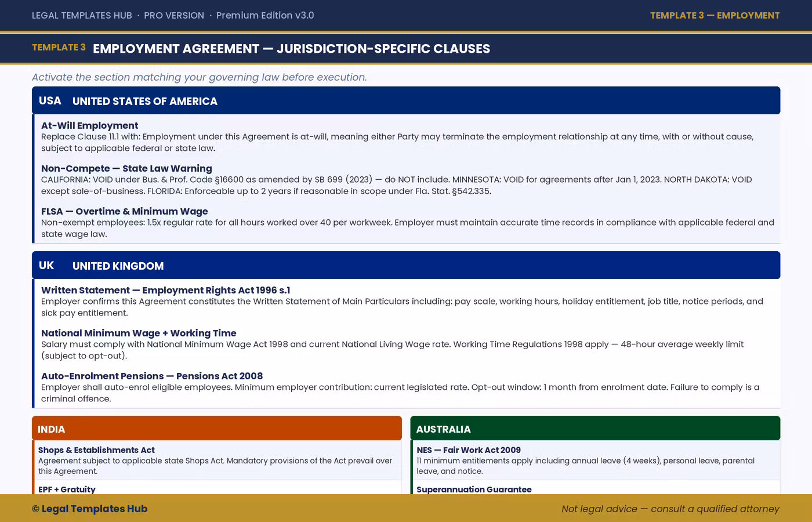Image resolution: width=812 pixels, height=522 pixels.
Task: Click the Superannuation Guarantee heading
Action: click(474, 489)
